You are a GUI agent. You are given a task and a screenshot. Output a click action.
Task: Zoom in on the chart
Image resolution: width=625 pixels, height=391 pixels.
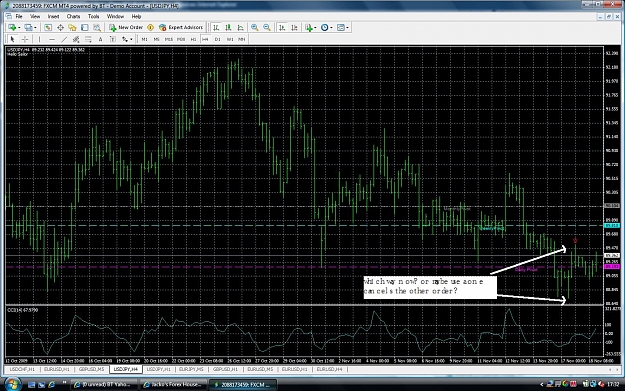pos(254,28)
